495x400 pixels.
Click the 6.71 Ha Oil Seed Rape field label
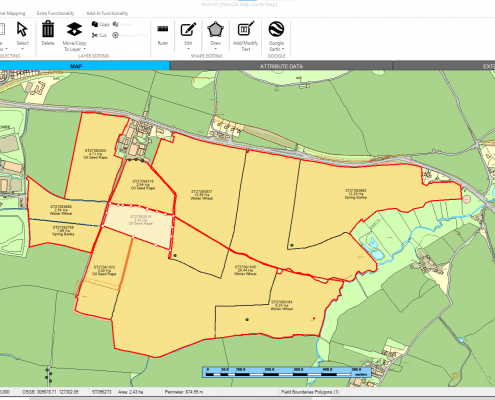95,154
